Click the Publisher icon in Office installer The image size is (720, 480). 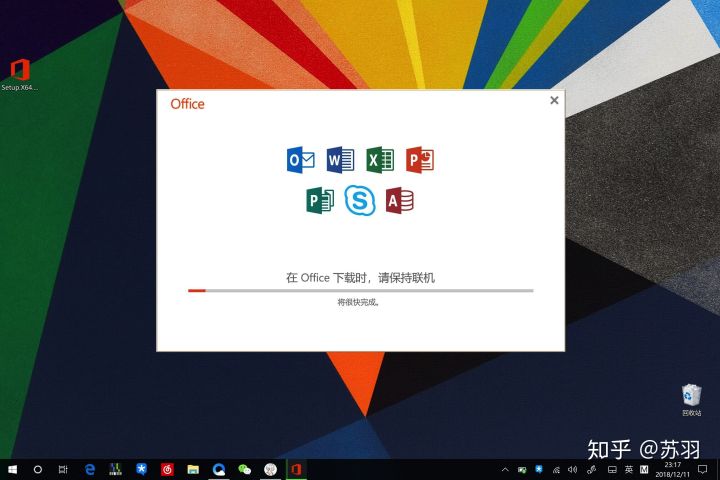(x=320, y=200)
